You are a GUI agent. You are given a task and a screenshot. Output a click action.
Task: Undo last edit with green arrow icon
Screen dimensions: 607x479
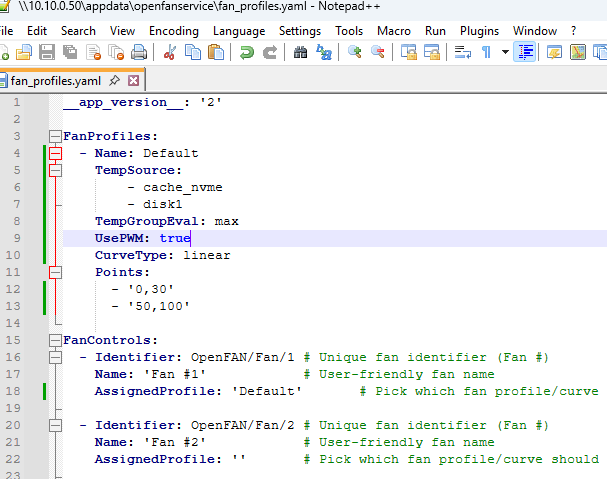point(247,52)
